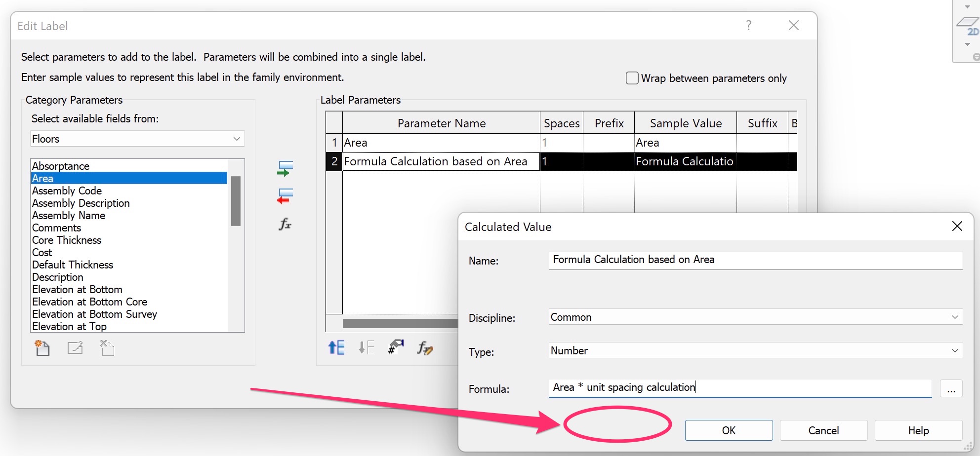Screen dimensions: 980x456
Task: Remove parameter from the label
Action: click(x=286, y=196)
